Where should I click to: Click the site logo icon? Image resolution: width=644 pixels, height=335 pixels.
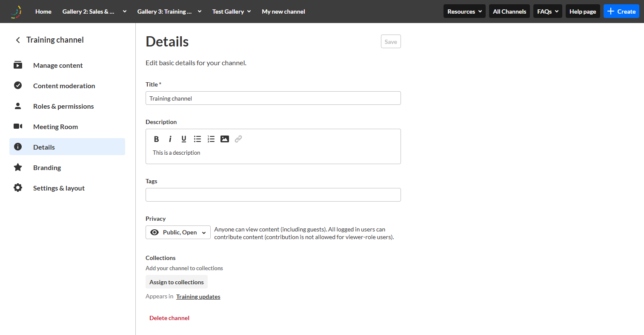point(16,12)
